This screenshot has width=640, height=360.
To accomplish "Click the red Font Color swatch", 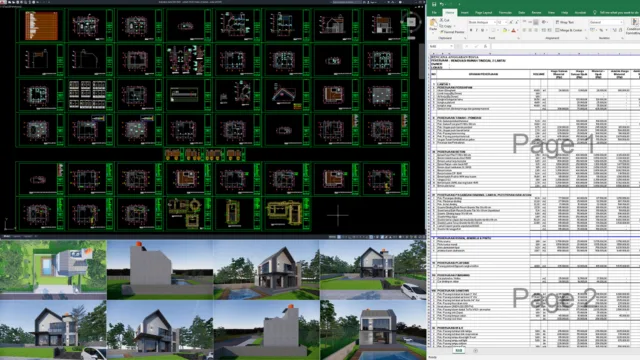I will point(513,30).
